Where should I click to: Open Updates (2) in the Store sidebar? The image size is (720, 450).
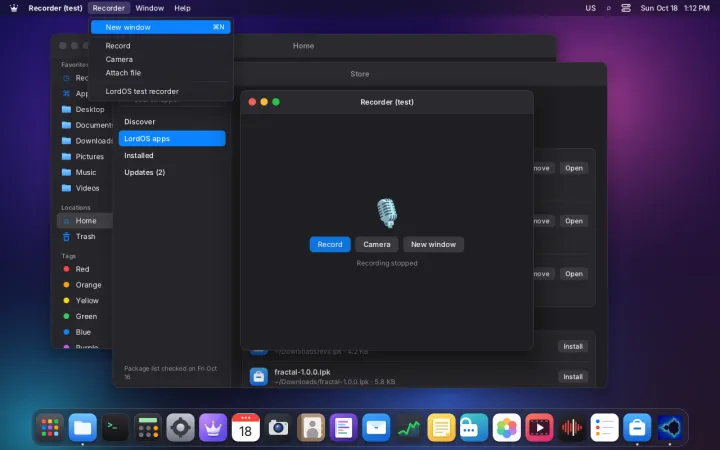(x=172, y=173)
